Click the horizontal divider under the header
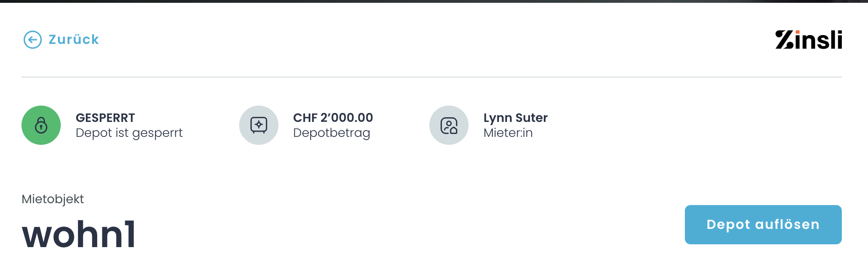This screenshot has width=868, height=270. point(432,77)
